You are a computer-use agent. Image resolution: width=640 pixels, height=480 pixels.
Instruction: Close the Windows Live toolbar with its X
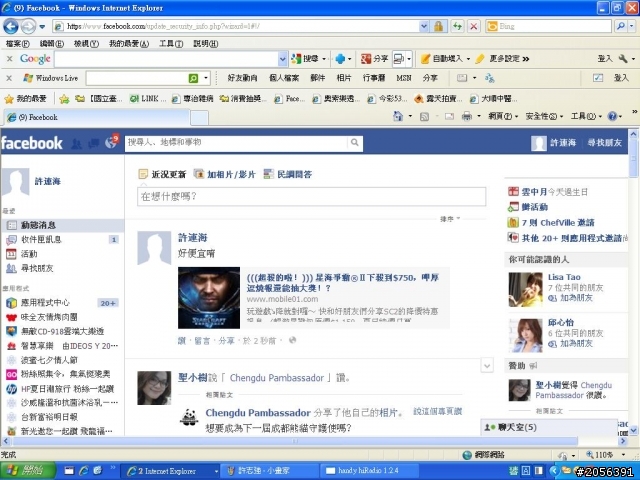point(9,78)
